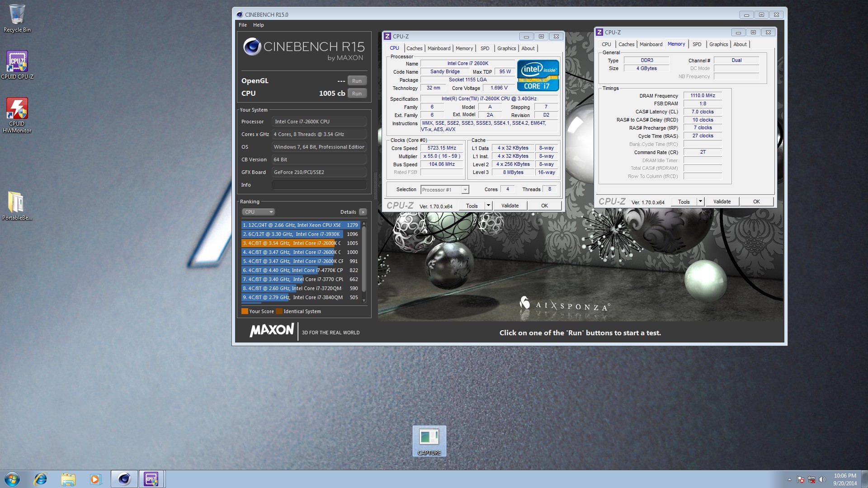
Task: Switch to Memory tab in left CPU-Z
Action: tap(464, 48)
